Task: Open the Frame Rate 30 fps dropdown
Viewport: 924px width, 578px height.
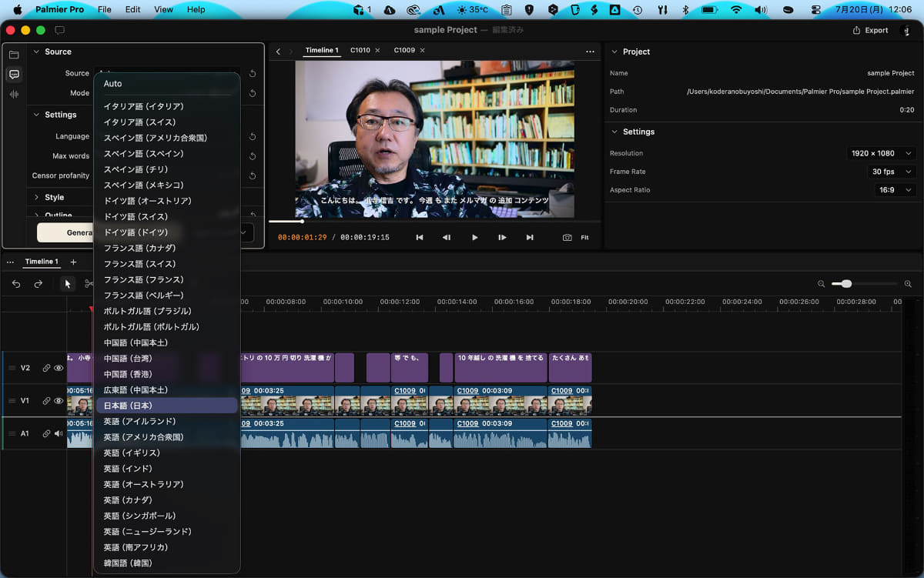Action: [892, 172]
